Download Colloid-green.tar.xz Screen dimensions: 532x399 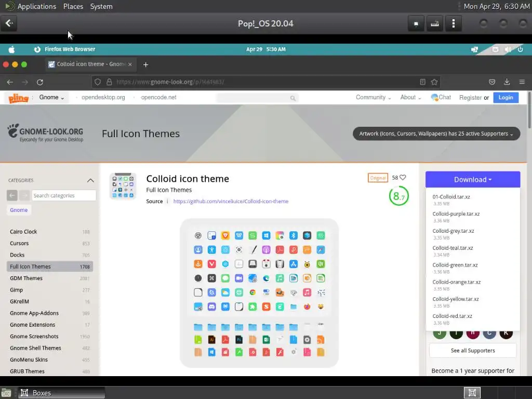point(455,264)
